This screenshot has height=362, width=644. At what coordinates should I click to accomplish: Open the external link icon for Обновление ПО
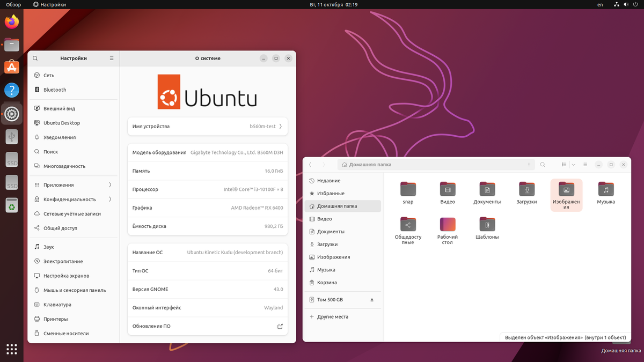(280, 326)
